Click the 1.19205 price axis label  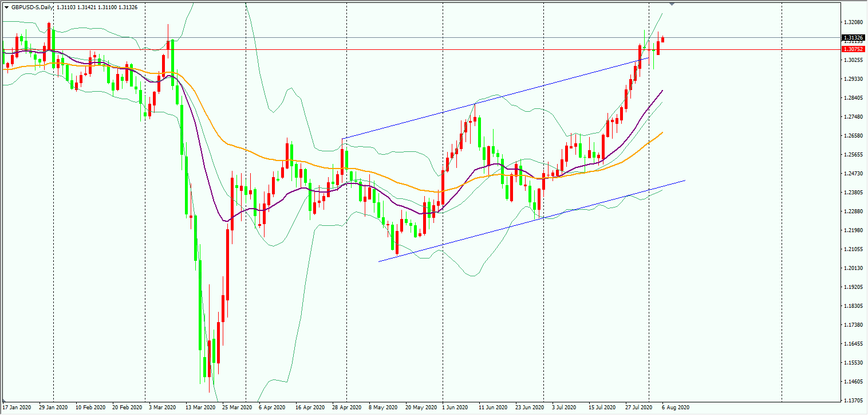[x=853, y=287]
